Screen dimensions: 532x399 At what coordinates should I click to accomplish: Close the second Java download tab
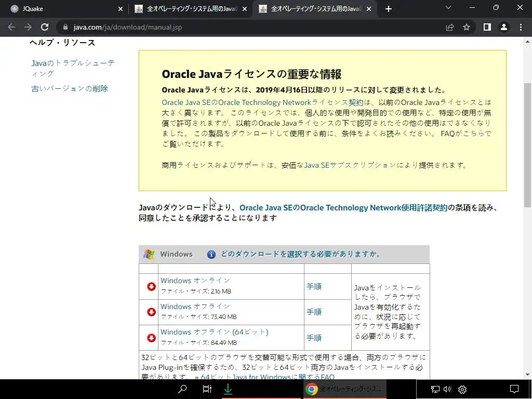point(245,9)
